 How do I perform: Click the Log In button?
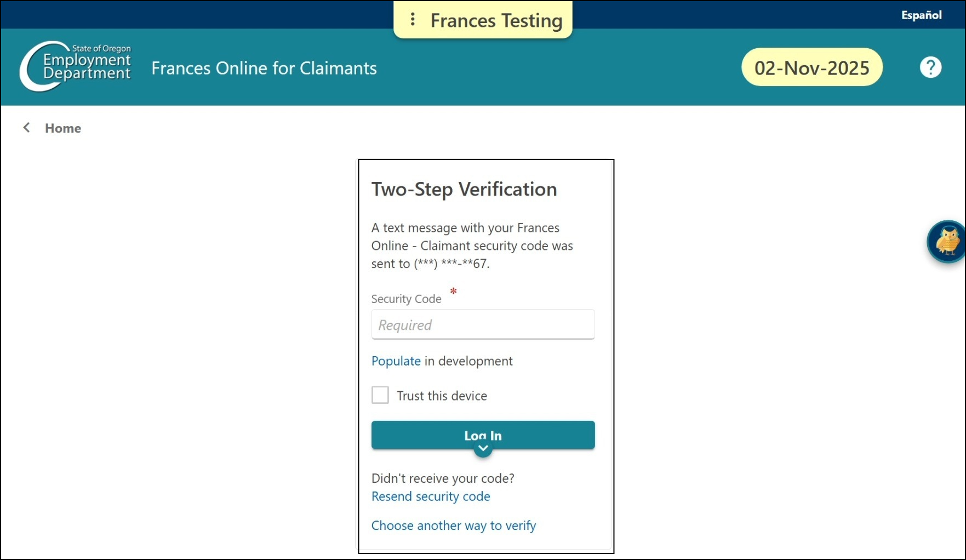[x=483, y=435]
